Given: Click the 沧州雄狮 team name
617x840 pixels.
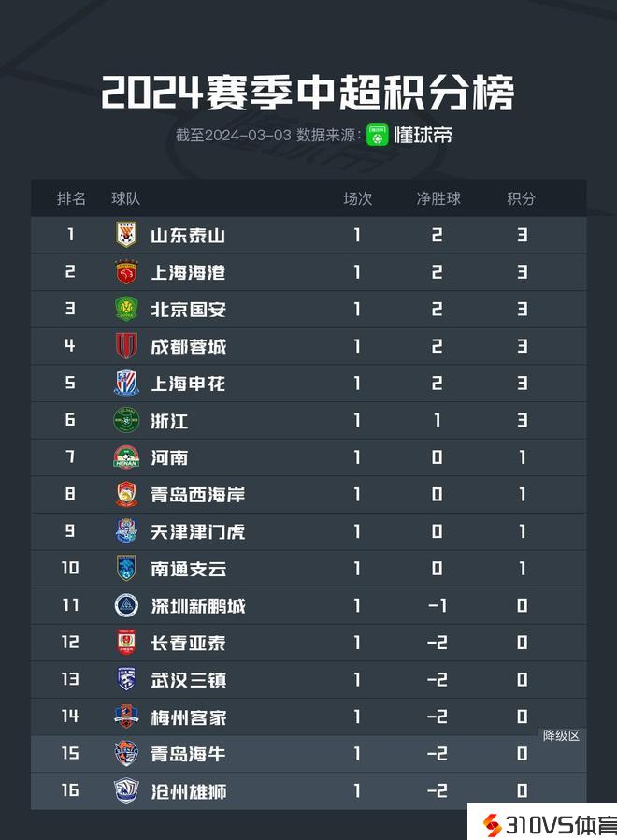Looking at the screenshot, I should point(188,791).
